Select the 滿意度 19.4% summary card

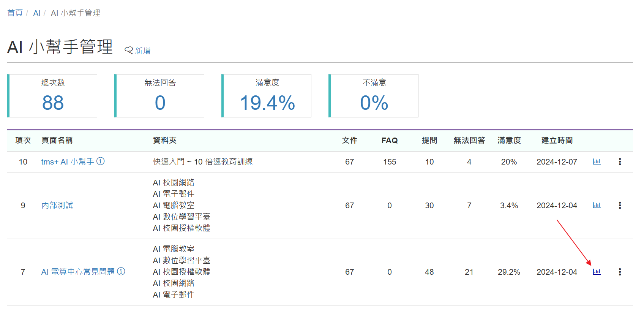tap(267, 96)
